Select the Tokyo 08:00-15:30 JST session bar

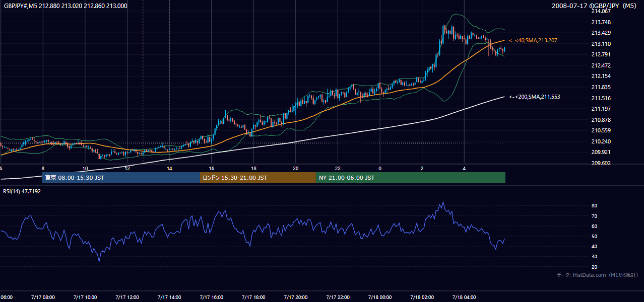coord(121,178)
